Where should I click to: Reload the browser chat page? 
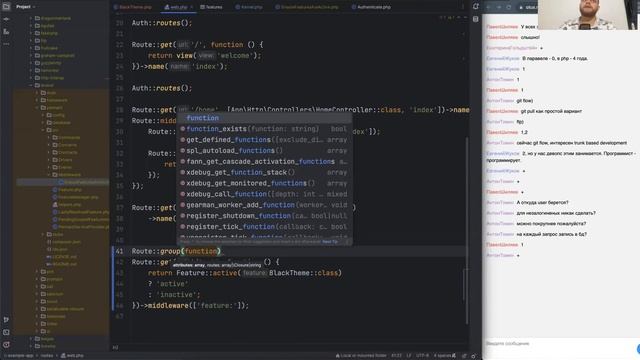tap(509, 7)
